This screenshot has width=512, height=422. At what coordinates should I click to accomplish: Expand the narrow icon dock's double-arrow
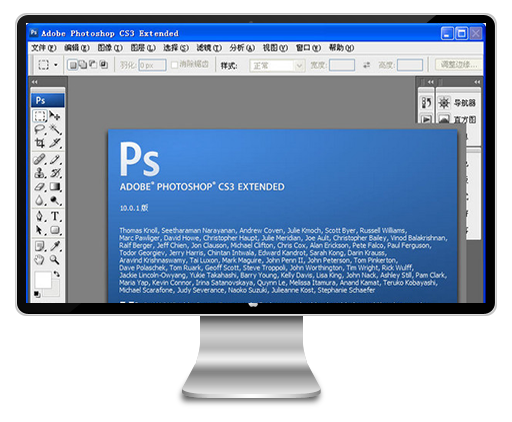pyautogui.click(x=431, y=82)
